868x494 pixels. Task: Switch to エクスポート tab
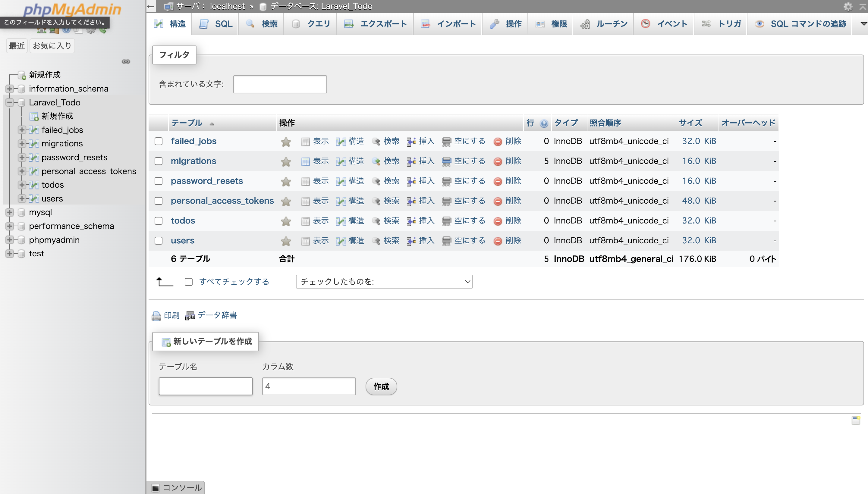[375, 24]
